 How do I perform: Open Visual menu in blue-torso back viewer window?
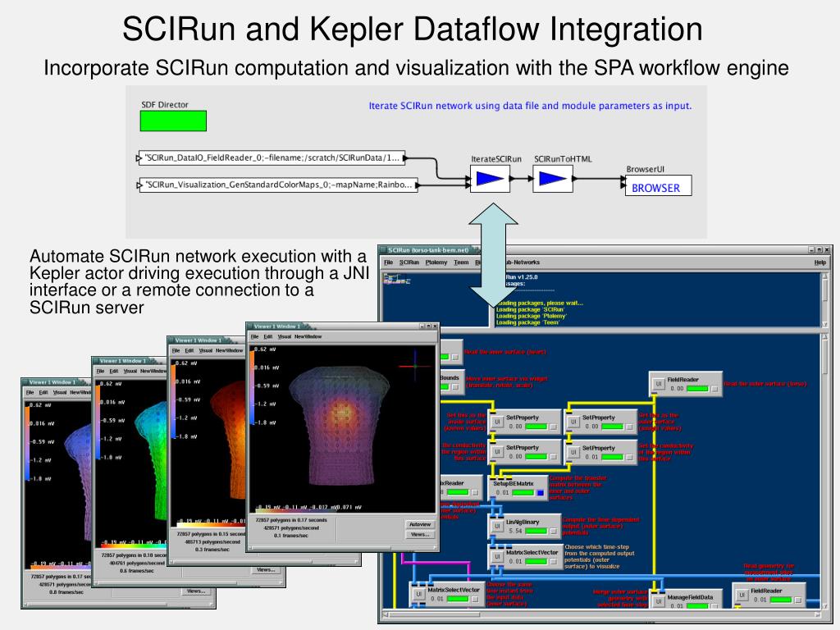(x=59, y=393)
